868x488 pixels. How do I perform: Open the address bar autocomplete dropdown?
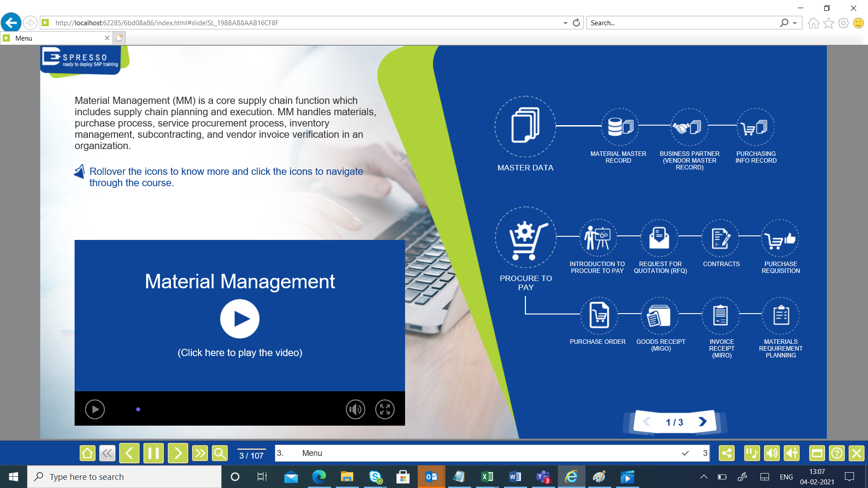(x=565, y=23)
